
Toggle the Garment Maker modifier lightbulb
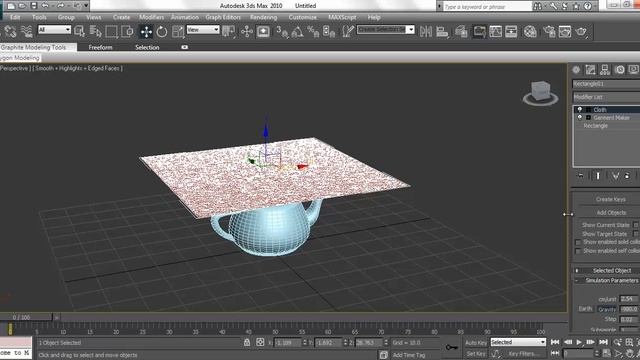coord(580,118)
